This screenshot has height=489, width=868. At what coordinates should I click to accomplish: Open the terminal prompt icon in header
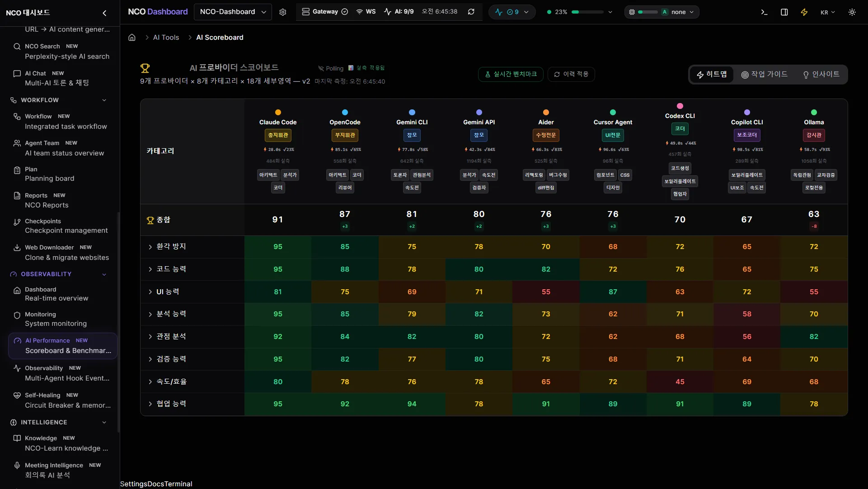[764, 12]
